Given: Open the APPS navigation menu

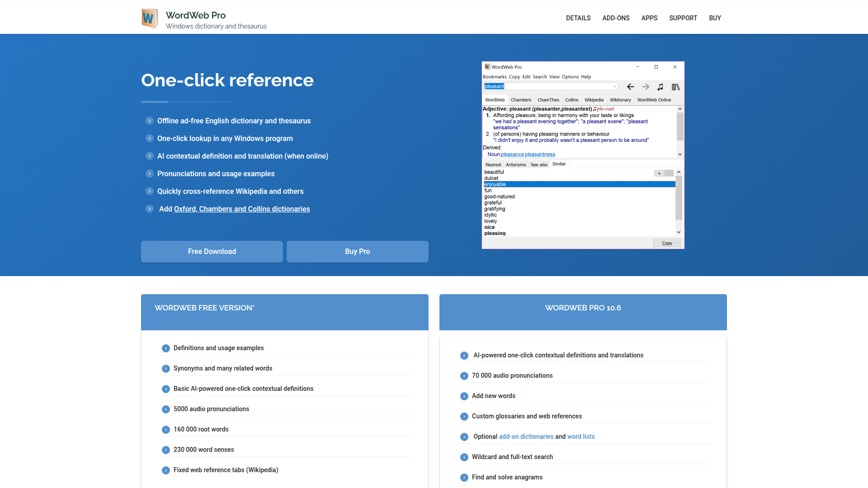Looking at the screenshot, I should [x=649, y=18].
